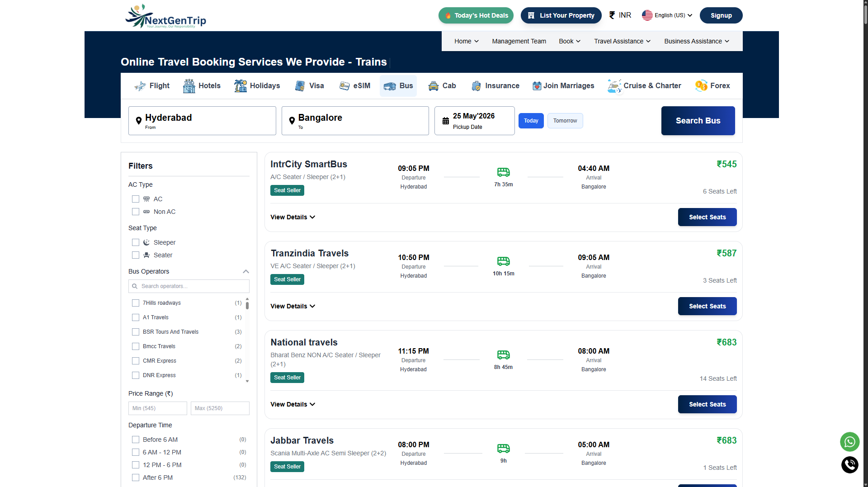
Task: Choose the Tomorrow date button
Action: pyautogui.click(x=565, y=121)
